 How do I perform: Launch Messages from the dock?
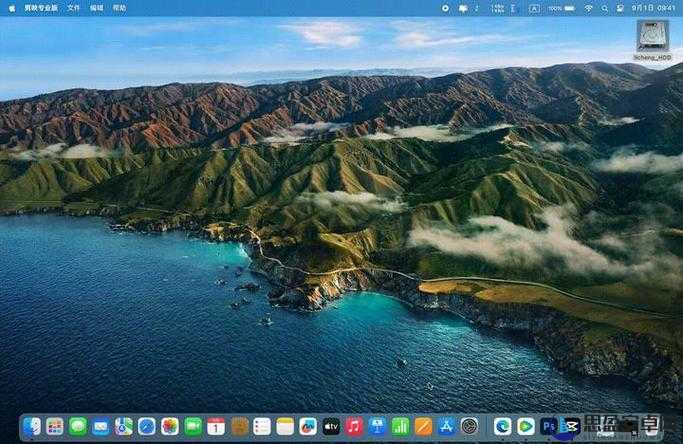78,427
